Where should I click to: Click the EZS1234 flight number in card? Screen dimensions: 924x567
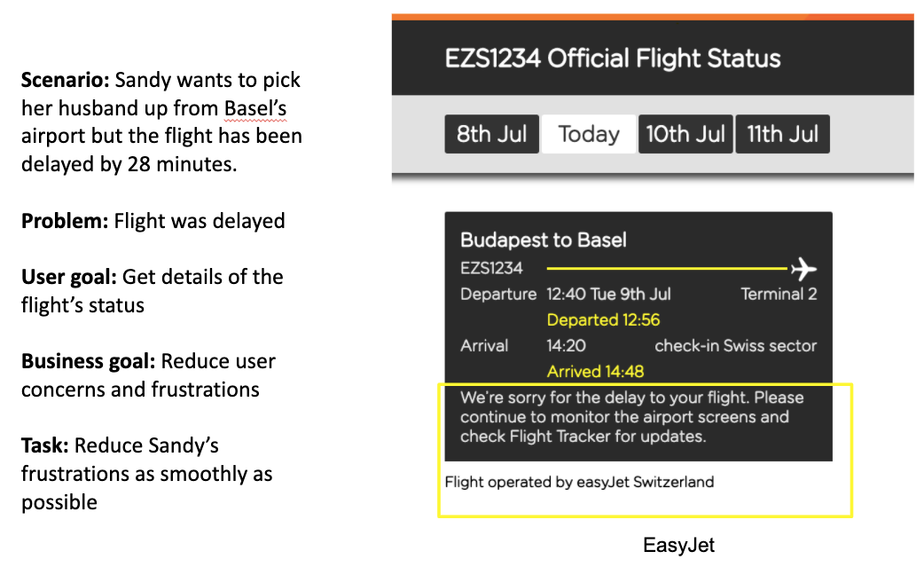tap(491, 268)
